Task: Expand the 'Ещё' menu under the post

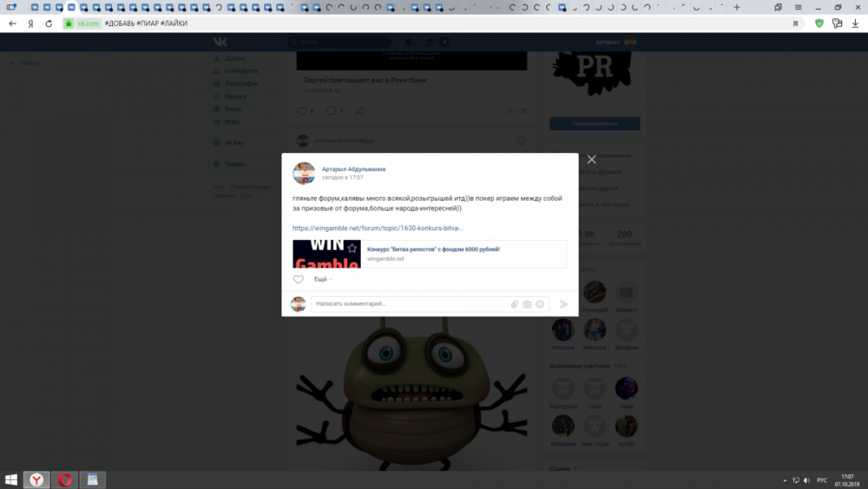Action: (x=323, y=279)
